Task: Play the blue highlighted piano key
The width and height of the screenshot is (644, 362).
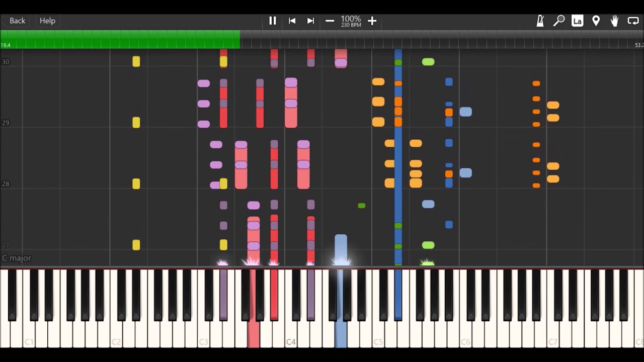Action: pos(398,294)
